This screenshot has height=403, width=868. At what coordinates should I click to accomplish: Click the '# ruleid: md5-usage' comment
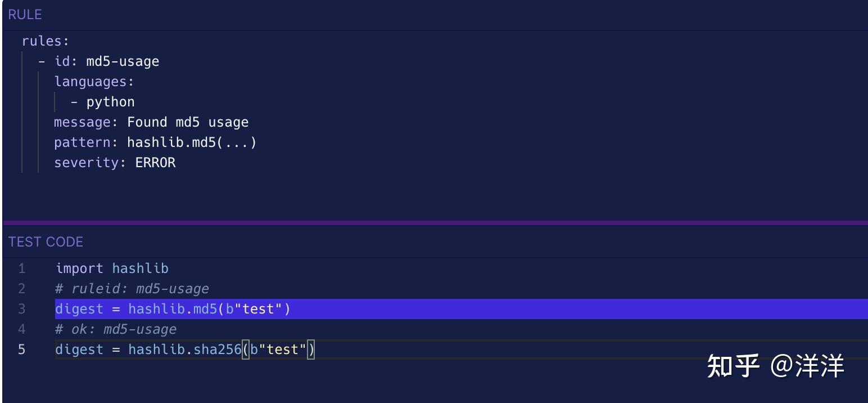132,289
